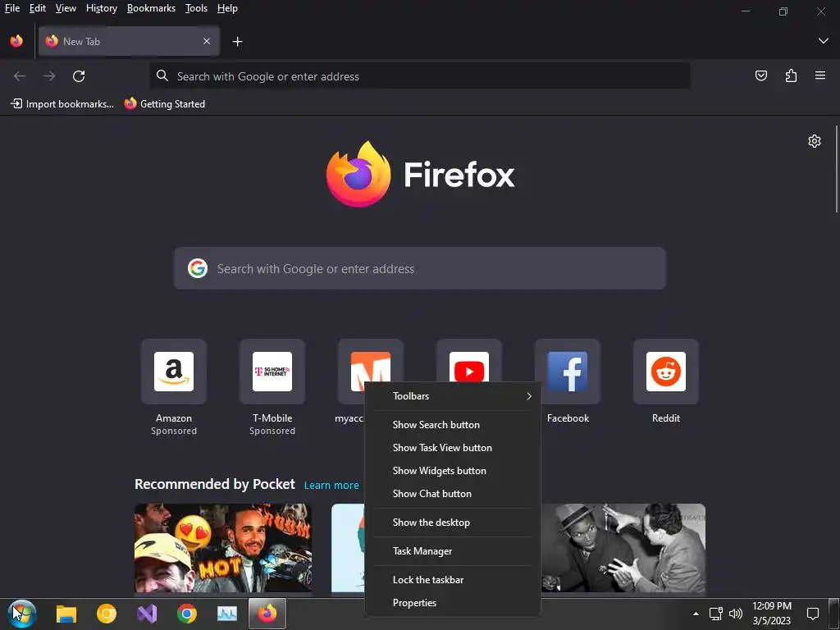The height and width of the screenshot is (630, 840).
Task: Toggle Show Task View button option
Action: [x=453, y=448]
